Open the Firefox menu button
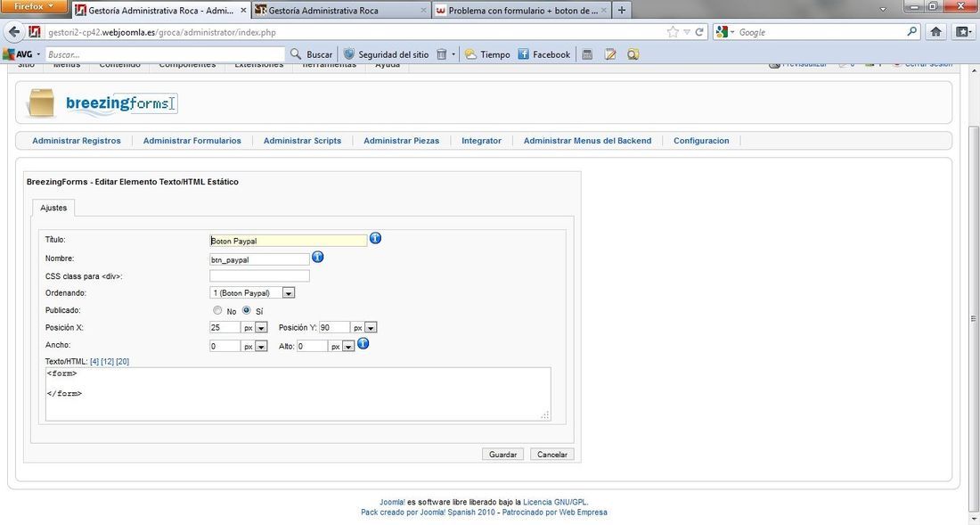Screen dimensions: 980x525 point(33,7)
